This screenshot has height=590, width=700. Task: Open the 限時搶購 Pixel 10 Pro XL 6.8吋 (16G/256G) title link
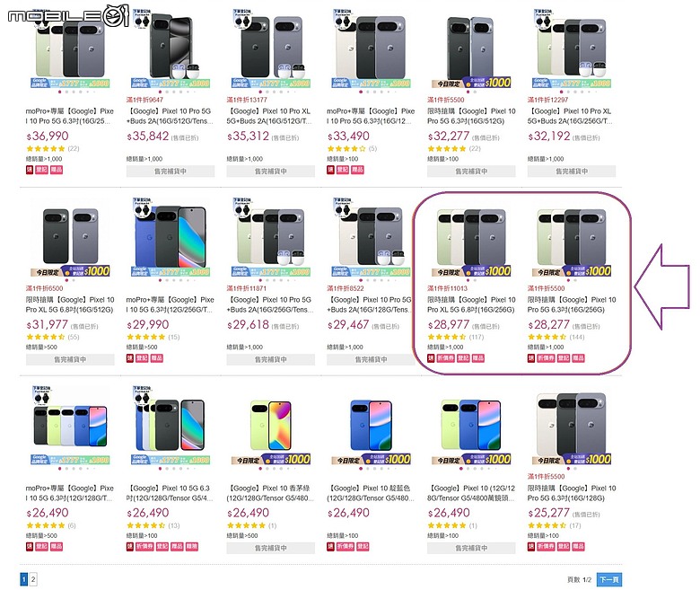471,304
